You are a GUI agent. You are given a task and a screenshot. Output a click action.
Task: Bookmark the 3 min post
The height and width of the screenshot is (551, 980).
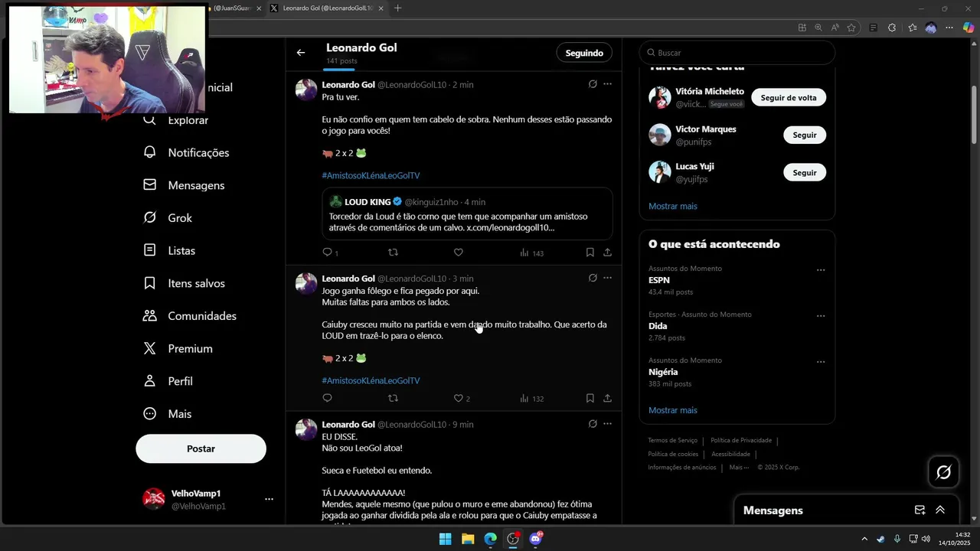[x=590, y=398]
